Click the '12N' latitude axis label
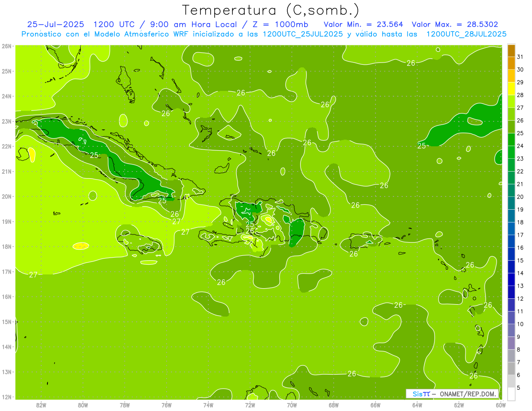 click(x=6, y=397)
